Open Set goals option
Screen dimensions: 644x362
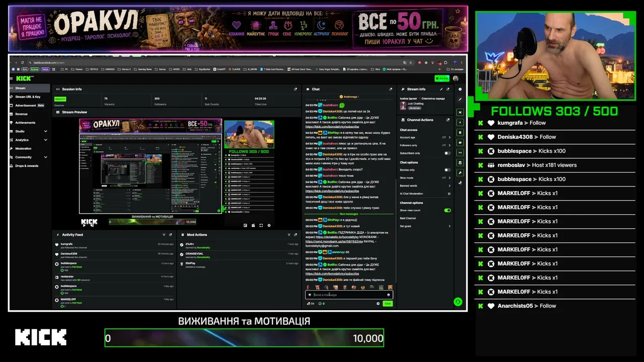tap(425, 226)
